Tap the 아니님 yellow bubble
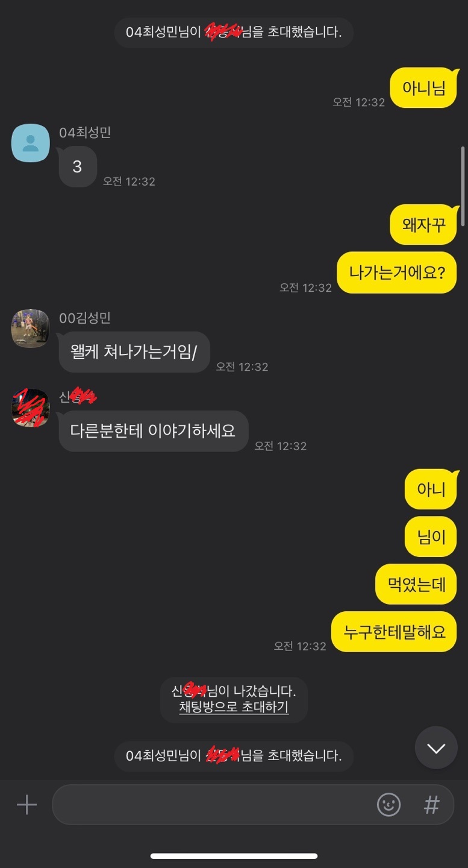The image size is (468, 868). pyautogui.click(x=424, y=88)
